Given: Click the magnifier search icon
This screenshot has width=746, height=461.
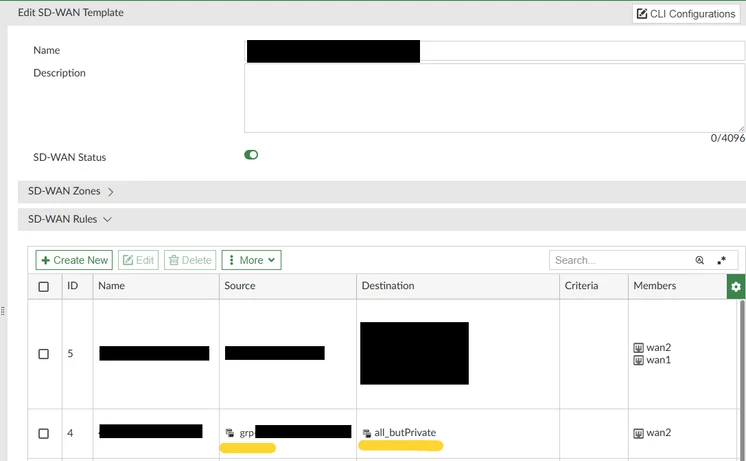Looking at the screenshot, I should [x=699, y=260].
